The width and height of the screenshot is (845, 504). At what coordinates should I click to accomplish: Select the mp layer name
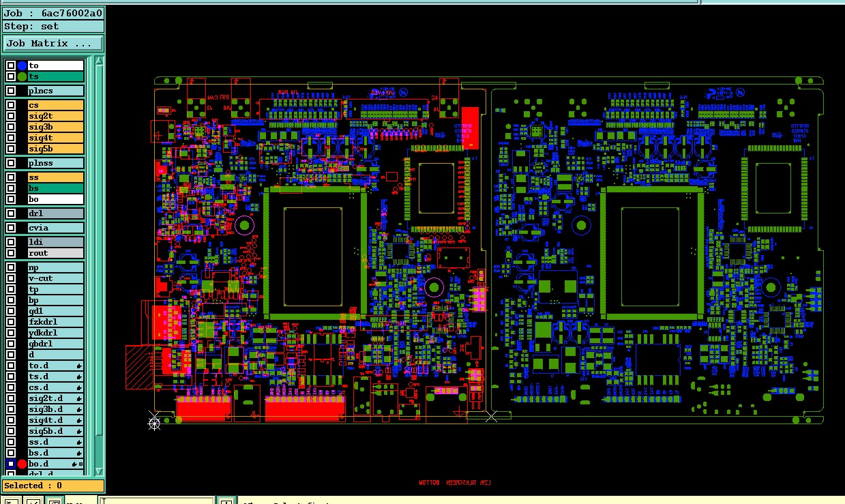pyautogui.click(x=55, y=267)
